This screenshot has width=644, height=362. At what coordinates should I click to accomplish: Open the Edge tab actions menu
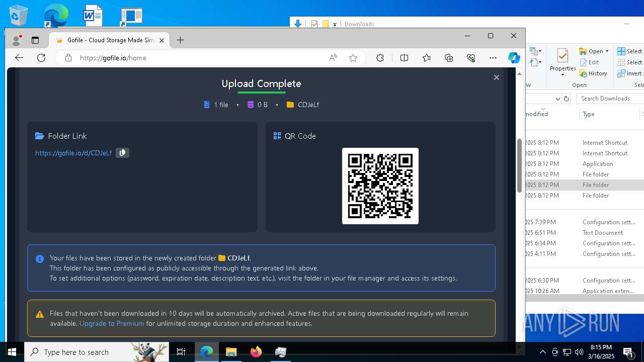35,40
